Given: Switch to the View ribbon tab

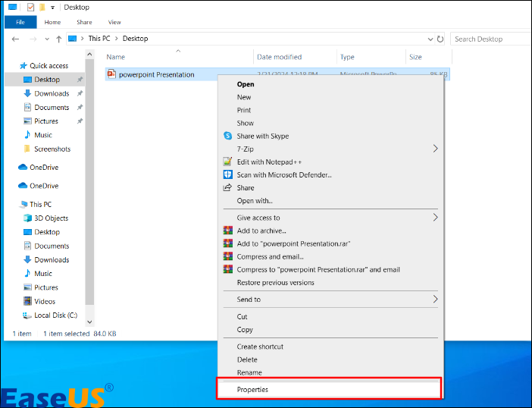Looking at the screenshot, I should [x=114, y=22].
